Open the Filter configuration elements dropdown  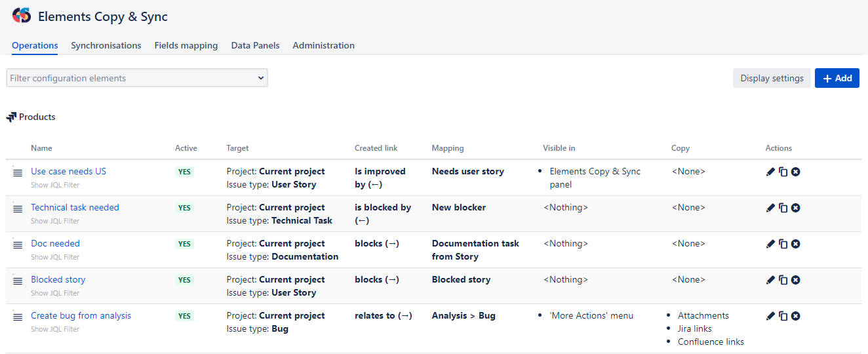point(137,78)
